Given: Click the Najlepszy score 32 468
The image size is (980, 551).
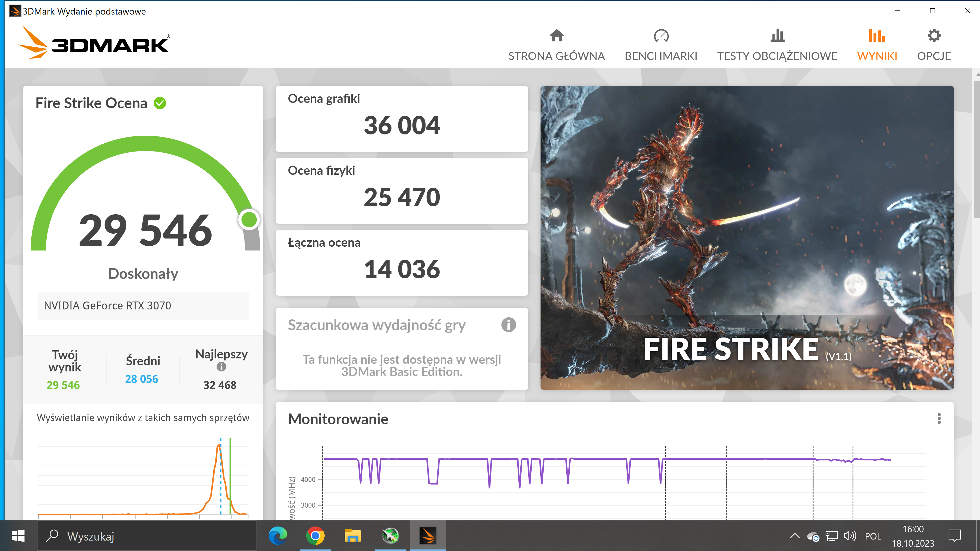Looking at the screenshot, I should [220, 385].
